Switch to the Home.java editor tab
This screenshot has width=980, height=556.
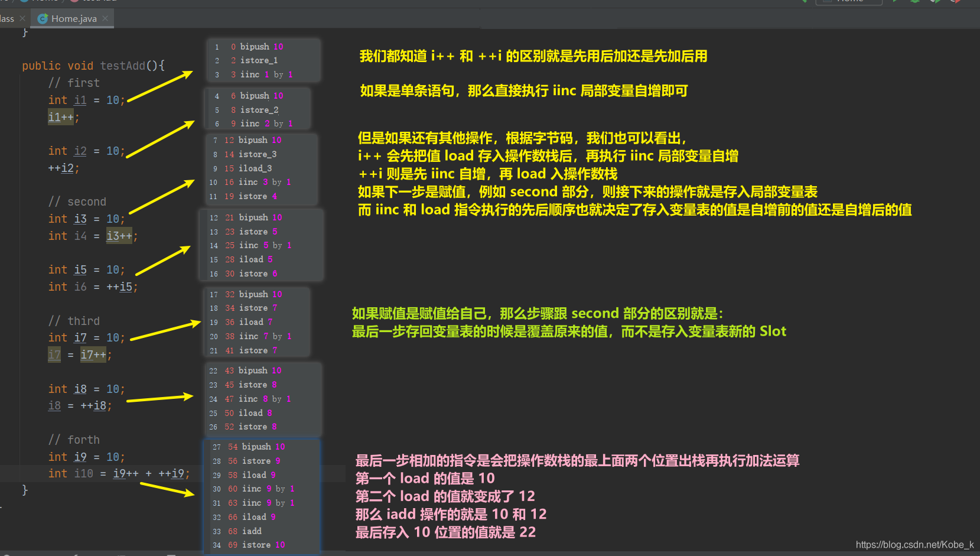point(73,18)
